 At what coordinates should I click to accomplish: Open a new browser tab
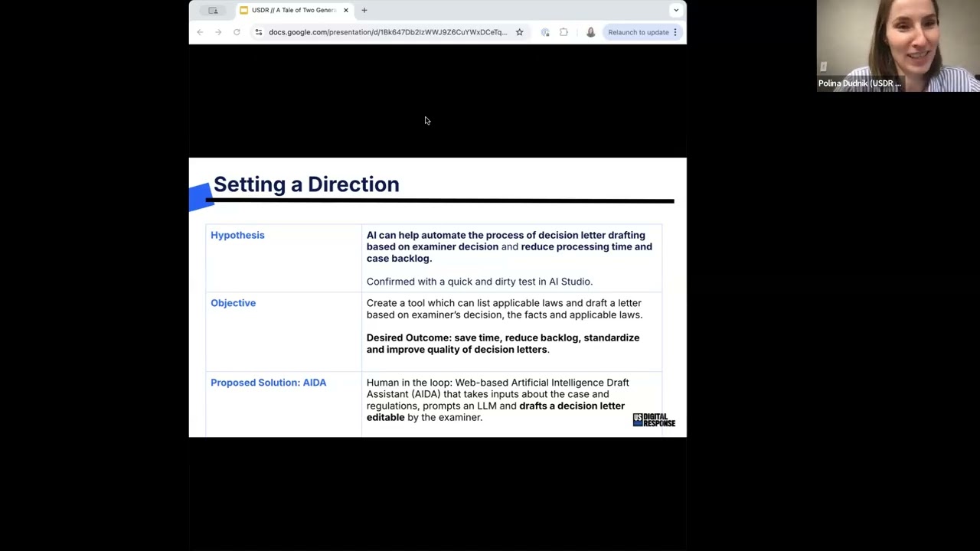364,10
